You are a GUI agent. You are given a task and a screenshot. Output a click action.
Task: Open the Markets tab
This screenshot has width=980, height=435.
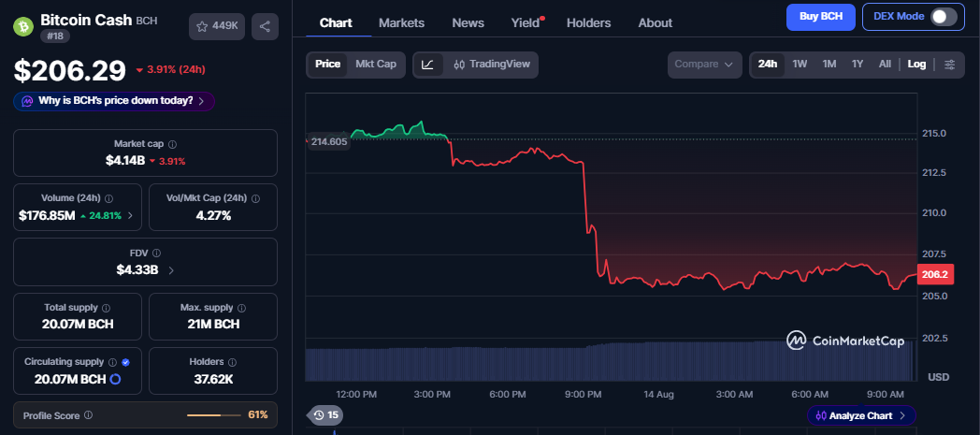pos(401,23)
